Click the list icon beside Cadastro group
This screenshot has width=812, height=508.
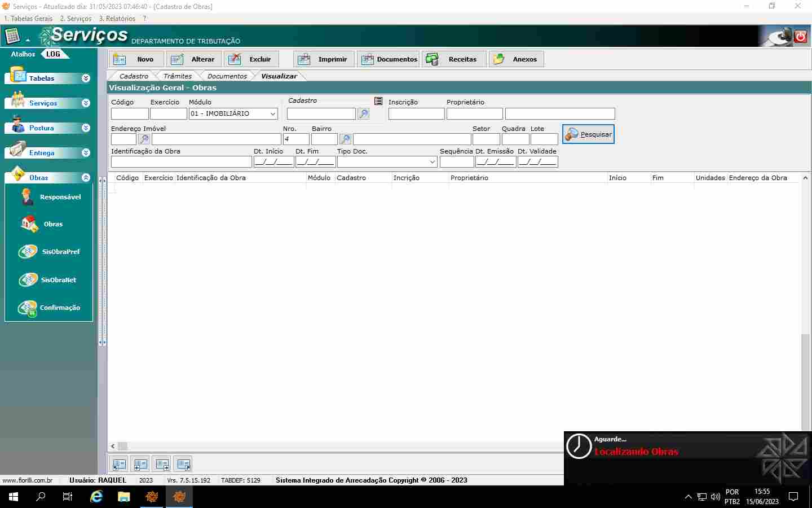(378, 101)
